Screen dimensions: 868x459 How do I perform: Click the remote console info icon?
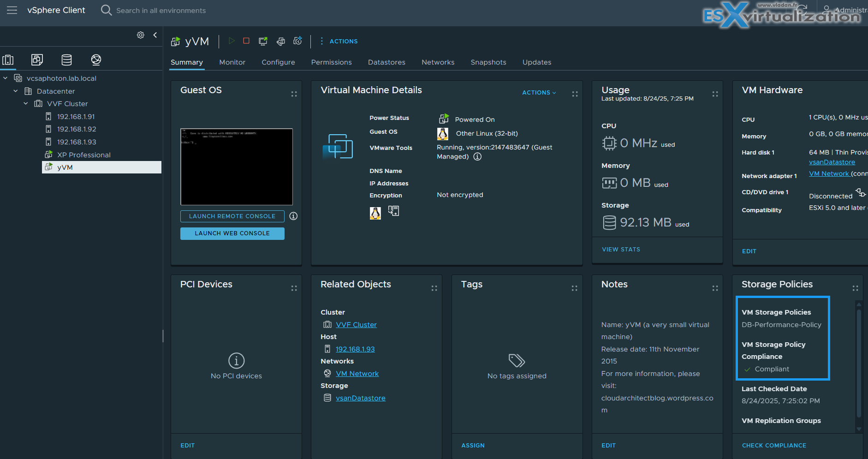click(293, 216)
